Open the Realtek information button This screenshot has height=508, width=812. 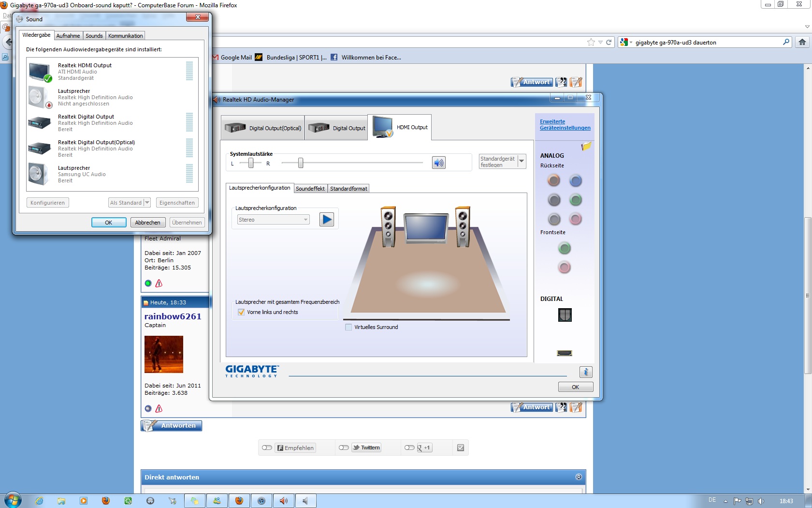(586, 372)
